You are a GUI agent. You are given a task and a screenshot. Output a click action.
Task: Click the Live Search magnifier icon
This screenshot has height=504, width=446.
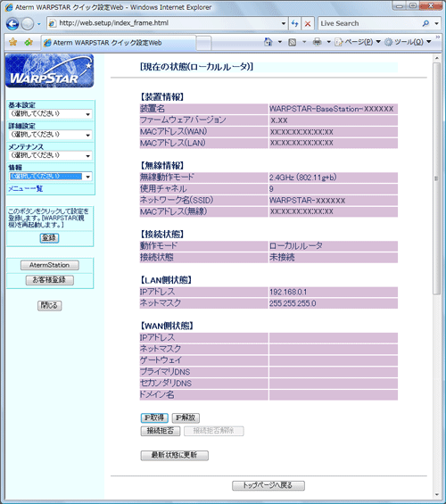click(x=425, y=23)
